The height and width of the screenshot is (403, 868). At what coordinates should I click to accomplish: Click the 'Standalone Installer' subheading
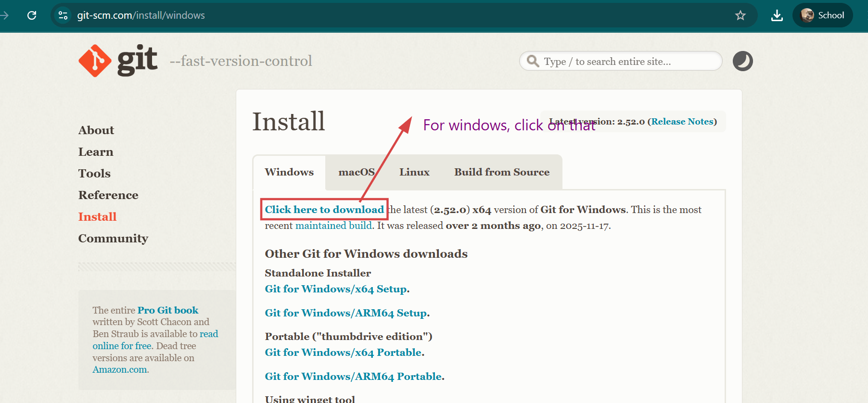[318, 273]
